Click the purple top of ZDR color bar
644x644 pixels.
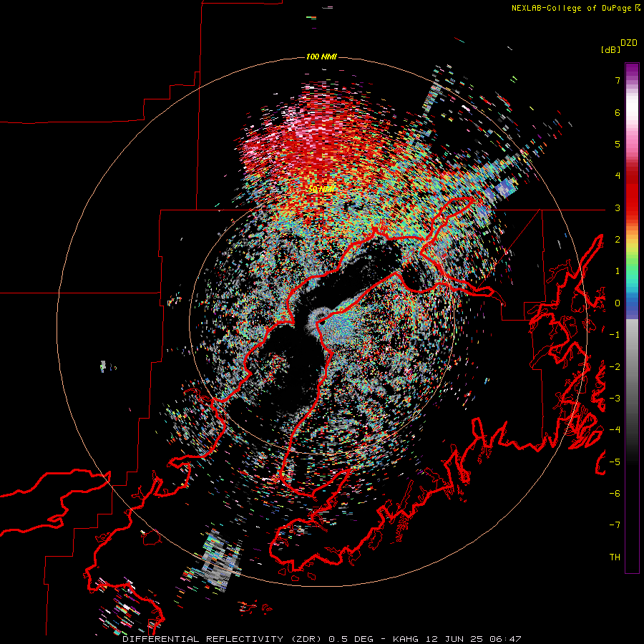pyautogui.click(x=632, y=71)
